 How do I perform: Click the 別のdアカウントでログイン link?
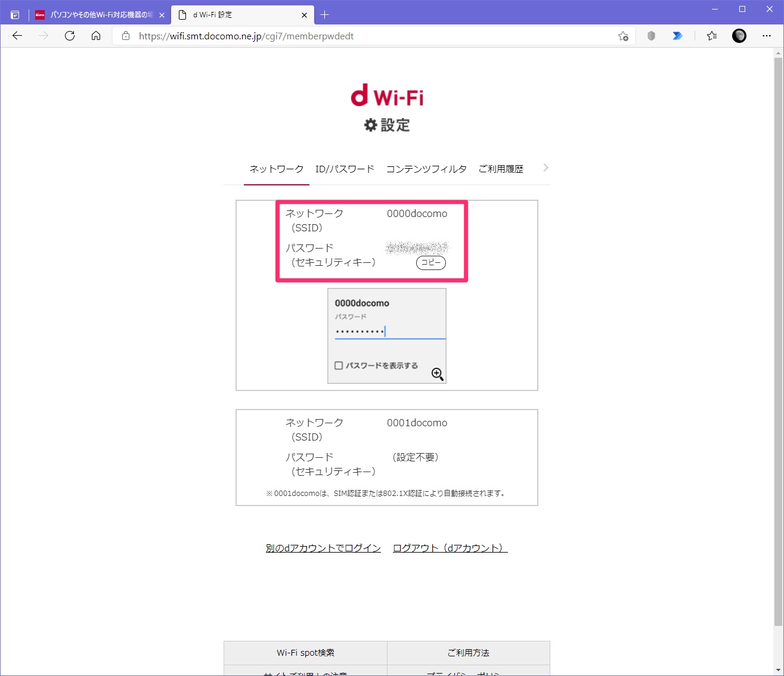(323, 548)
